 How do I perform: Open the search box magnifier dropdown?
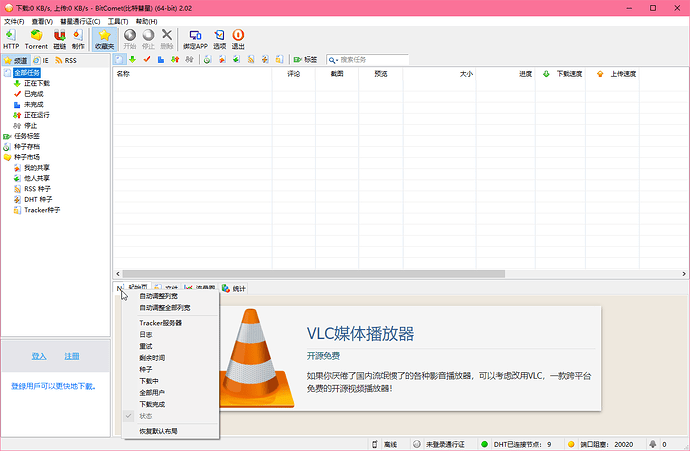[333, 60]
